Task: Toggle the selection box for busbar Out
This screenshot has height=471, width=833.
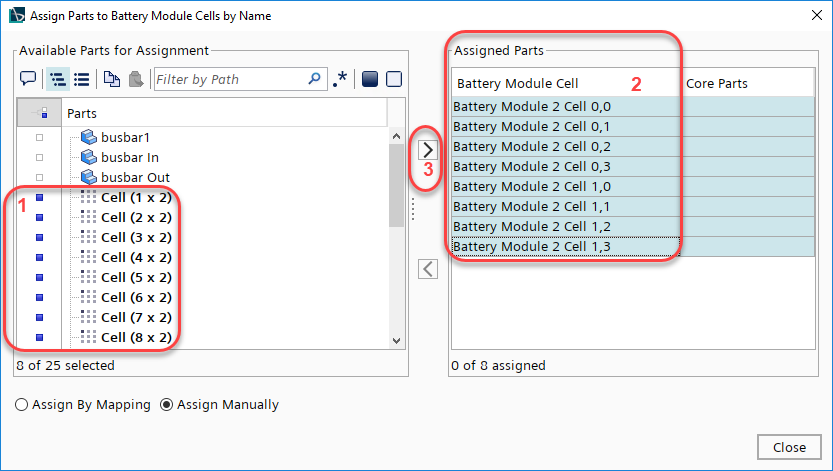Action: coord(40,177)
